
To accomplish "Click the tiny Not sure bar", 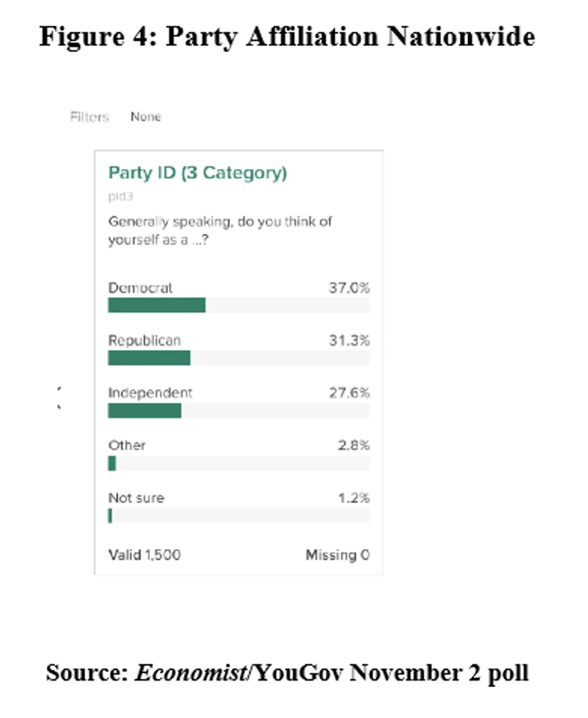I will click(x=110, y=515).
